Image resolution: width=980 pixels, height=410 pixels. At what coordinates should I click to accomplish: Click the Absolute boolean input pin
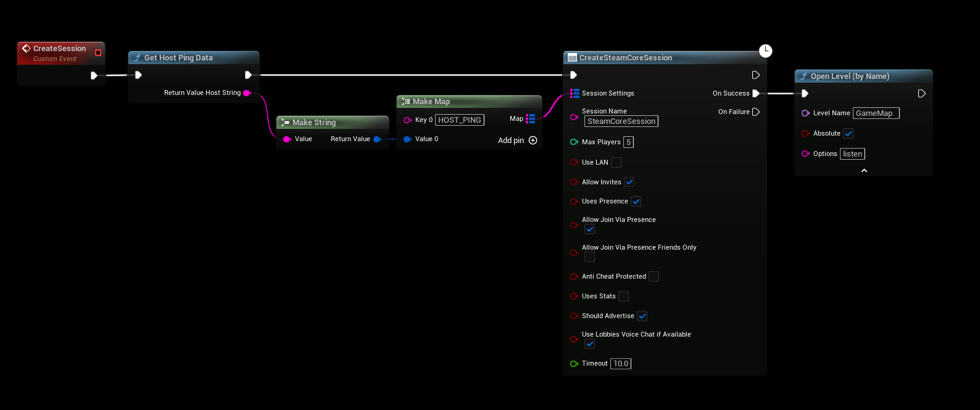click(x=805, y=134)
